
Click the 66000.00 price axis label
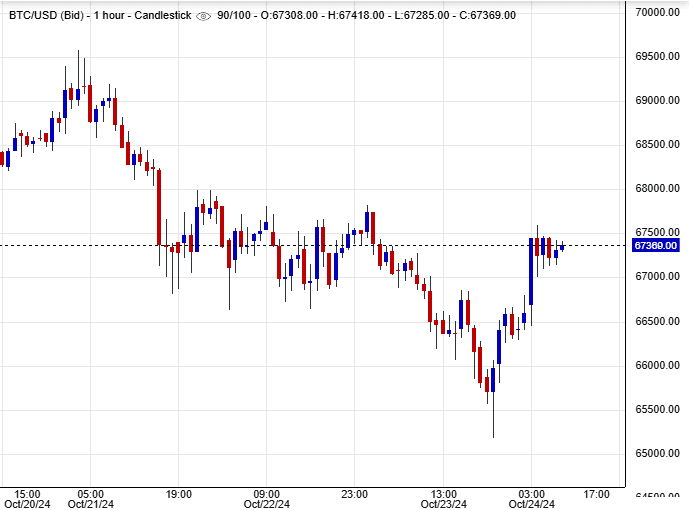[x=656, y=365]
